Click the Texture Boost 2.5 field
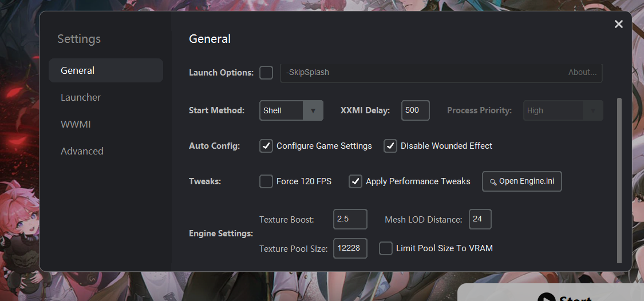The height and width of the screenshot is (301, 644). point(350,219)
